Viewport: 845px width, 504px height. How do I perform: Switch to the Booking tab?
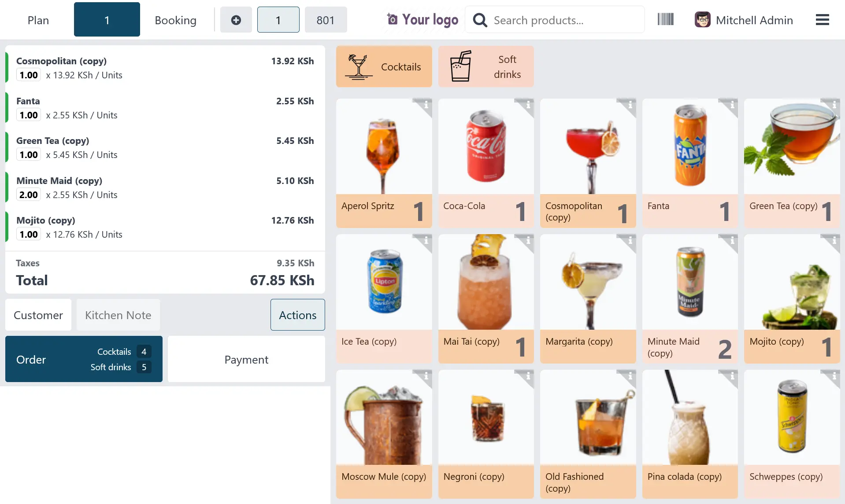click(x=175, y=20)
